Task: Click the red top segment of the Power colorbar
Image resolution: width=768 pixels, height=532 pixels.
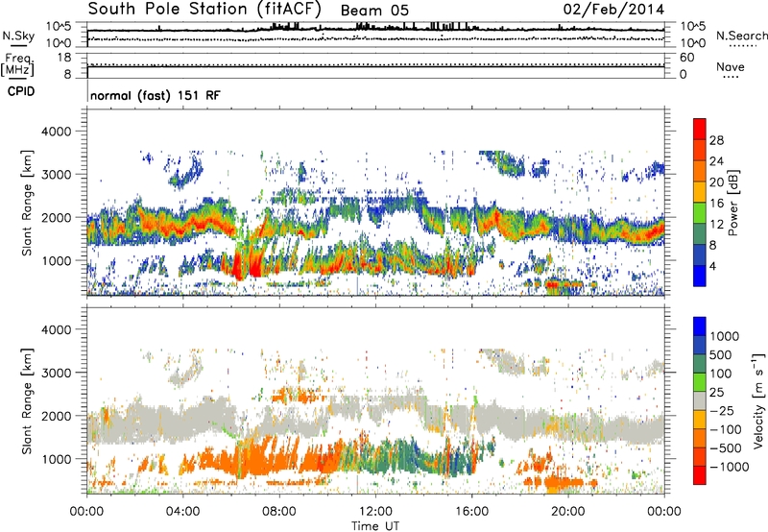Action: pyautogui.click(x=700, y=129)
